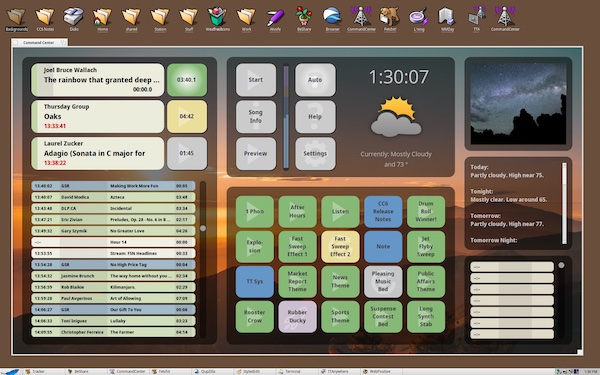600x375 pixels.
Task: Play the Adagio 01:45 button
Action: pos(187,153)
